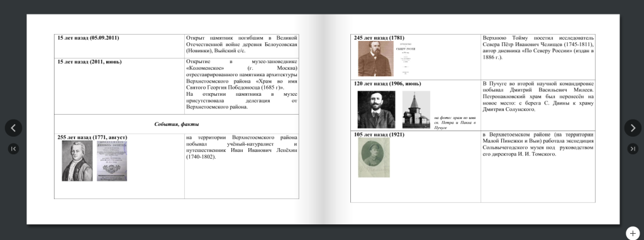Image resolution: width=644 pixels, height=240 pixels.
Task: Click the '105 лет назад (1921)' label
Action: point(379,135)
